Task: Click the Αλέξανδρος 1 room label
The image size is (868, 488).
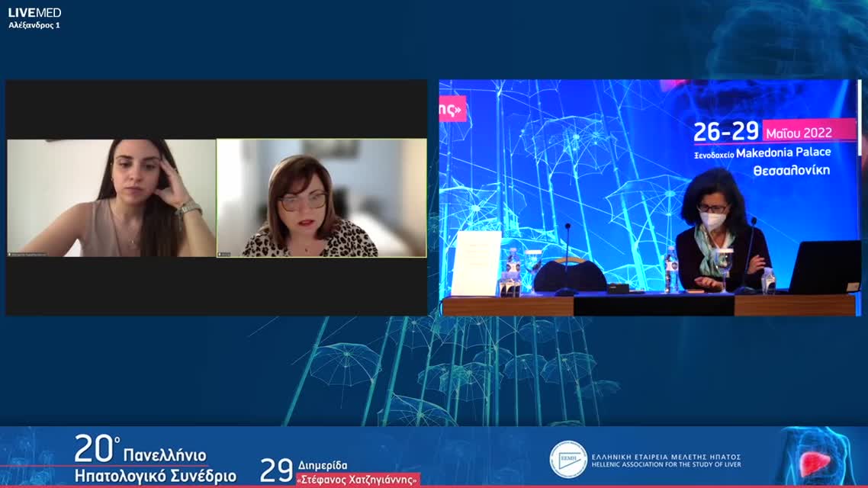Action: tap(34, 25)
